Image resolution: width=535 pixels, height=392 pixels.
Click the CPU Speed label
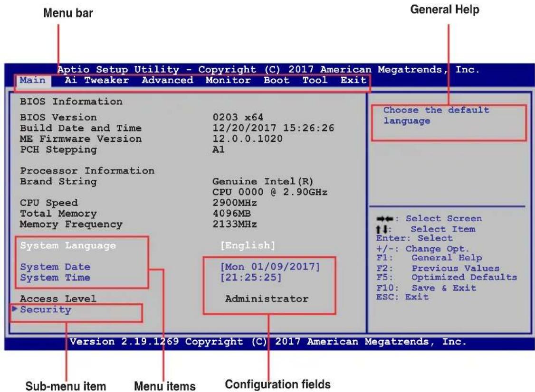(49, 203)
